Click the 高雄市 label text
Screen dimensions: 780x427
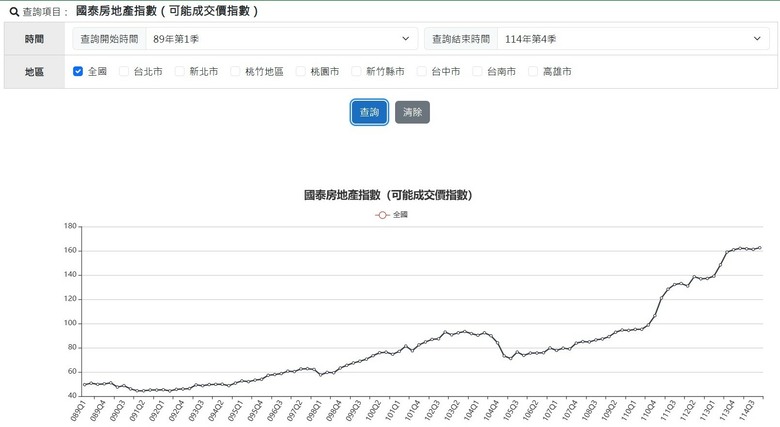[557, 72]
